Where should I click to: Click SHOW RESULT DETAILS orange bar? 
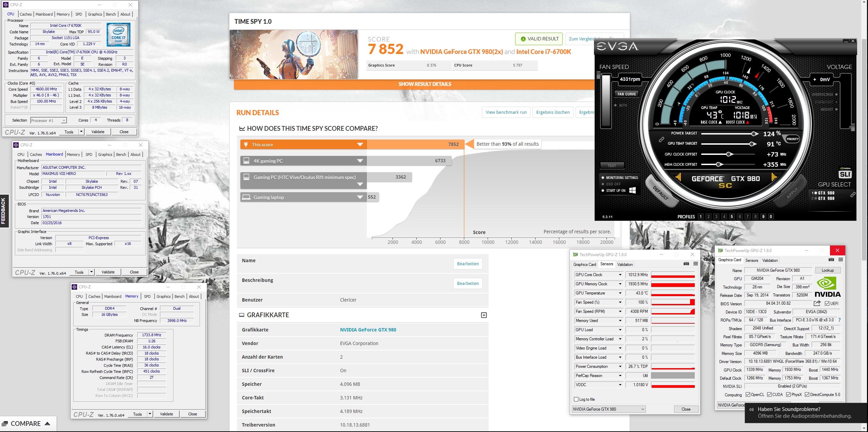(425, 84)
